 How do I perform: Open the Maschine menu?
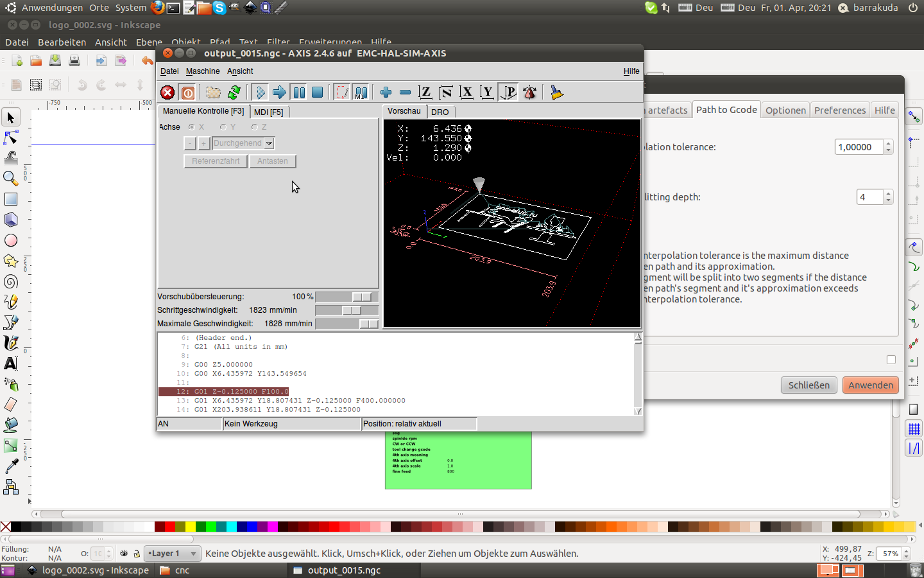(203, 71)
